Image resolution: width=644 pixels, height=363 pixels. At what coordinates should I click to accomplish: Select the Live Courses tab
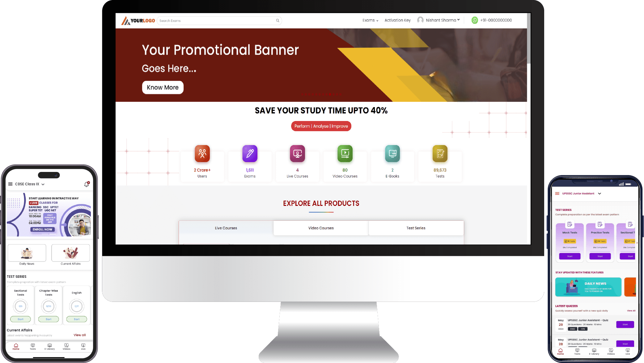226,228
